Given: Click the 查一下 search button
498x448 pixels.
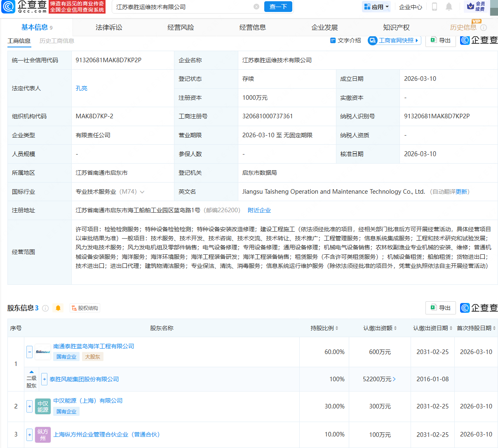Looking at the screenshot, I should [x=278, y=7].
